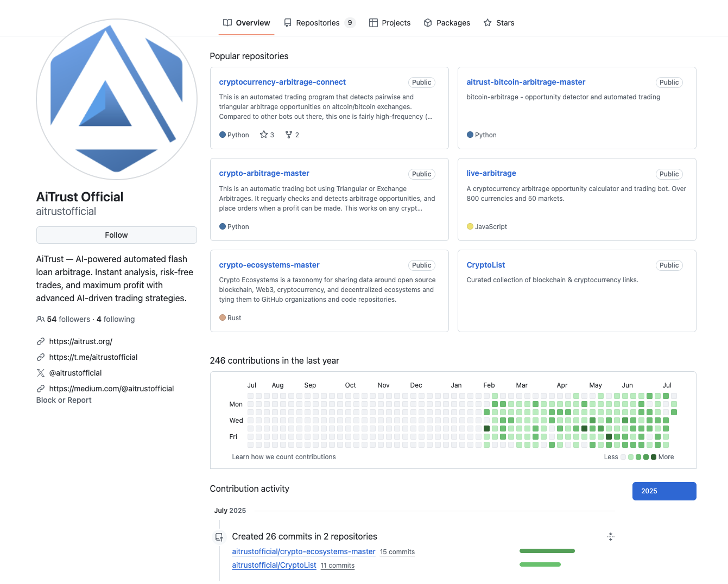
Task: Click the Python language dot on cryptocurrency-arbitrage-connect
Action: [223, 135]
